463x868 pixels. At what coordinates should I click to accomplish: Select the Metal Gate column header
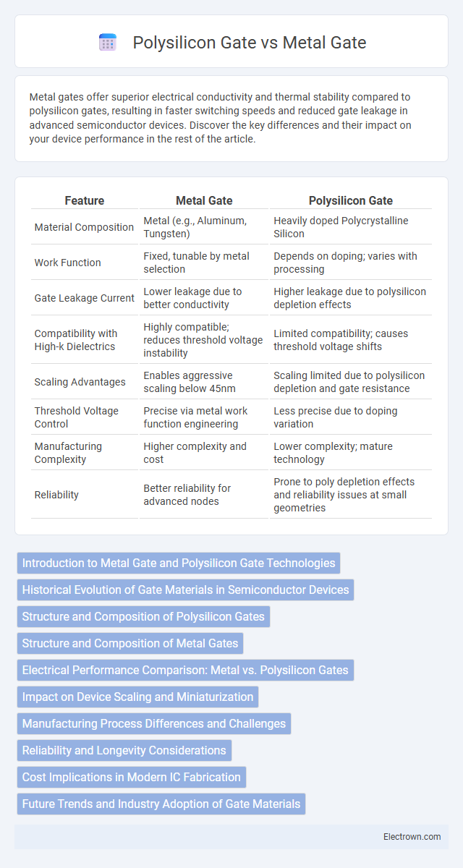(204, 200)
